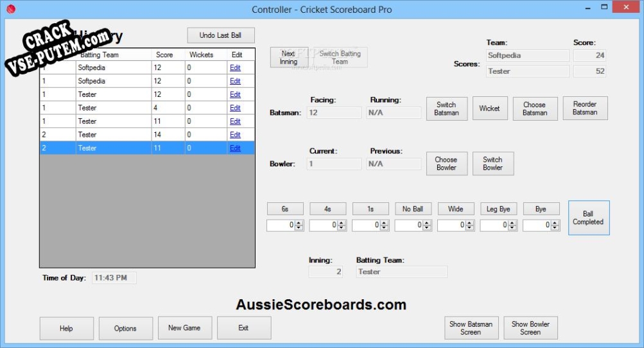Click the Leg Bye button
The height and width of the screenshot is (348, 644).
(499, 209)
